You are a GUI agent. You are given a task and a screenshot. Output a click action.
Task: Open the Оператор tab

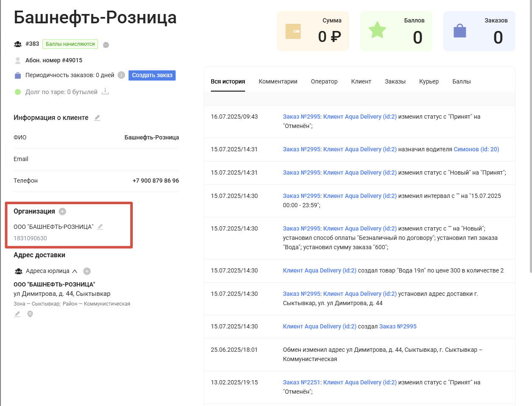click(x=324, y=81)
